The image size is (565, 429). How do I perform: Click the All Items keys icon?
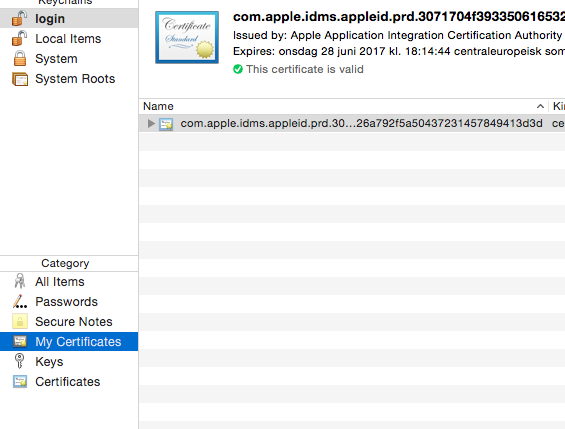(20, 281)
